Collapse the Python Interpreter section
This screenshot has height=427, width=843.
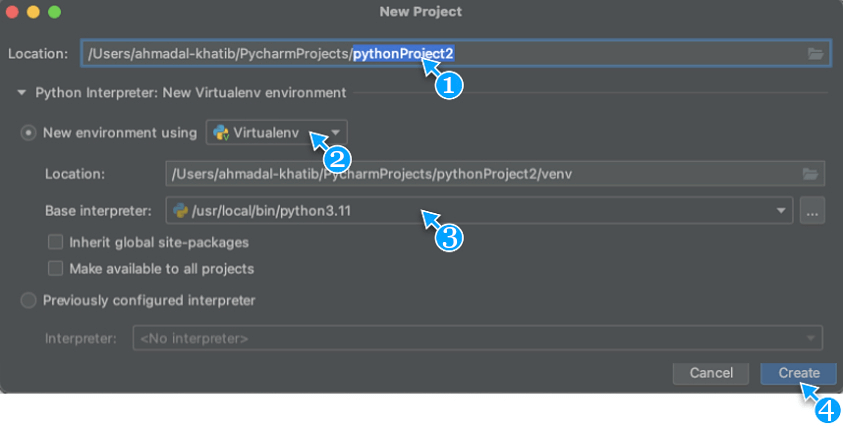22,92
